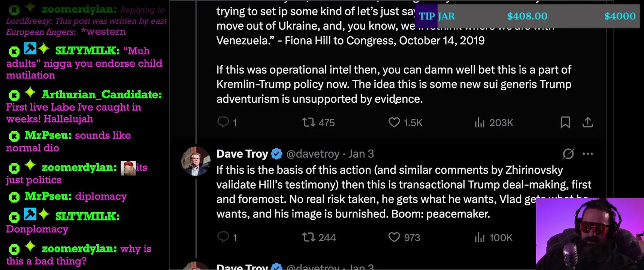The height and width of the screenshot is (270, 644).
Task: View analytics for the 203K views tweet
Action: coord(480,122)
